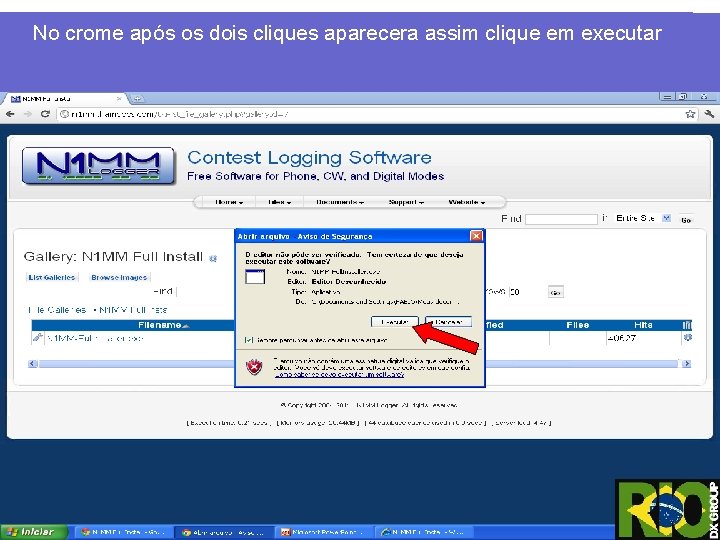
Task: Switch to Internet Explorer taskbar item
Action: click(x=425, y=532)
